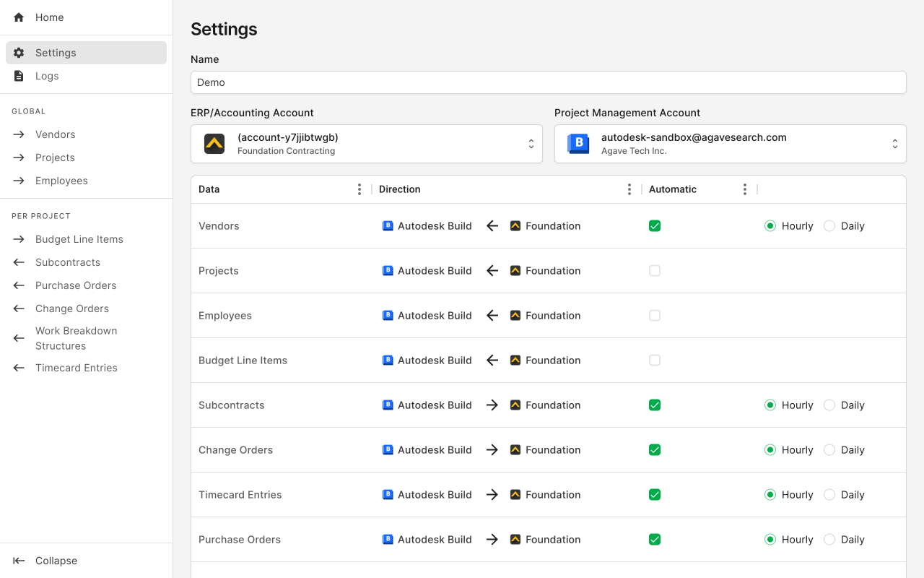The width and height of the screenshot is (924, 578).
Task: Click the direction arrow in Subcontracts row
Action: 492,405
